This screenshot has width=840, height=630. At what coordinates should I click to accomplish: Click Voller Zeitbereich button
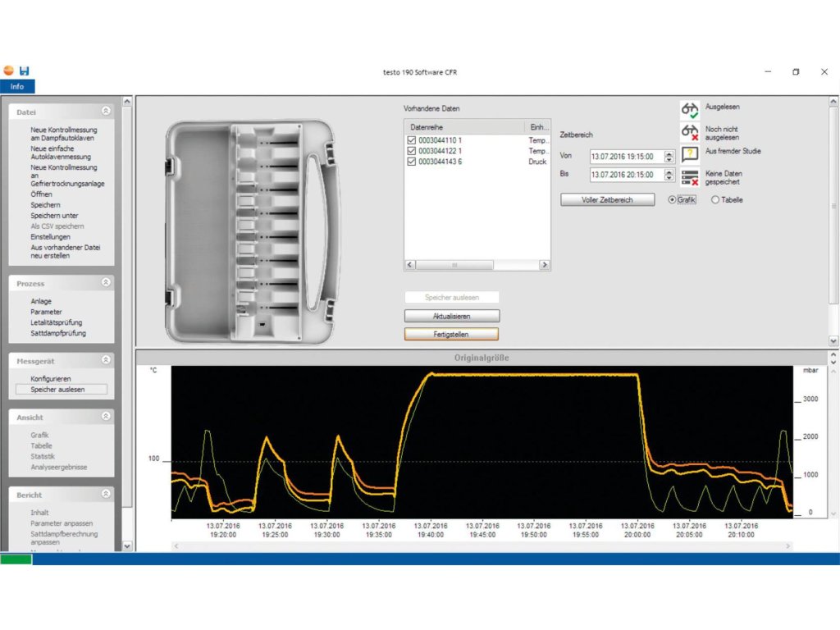click(x=608, y=200)
